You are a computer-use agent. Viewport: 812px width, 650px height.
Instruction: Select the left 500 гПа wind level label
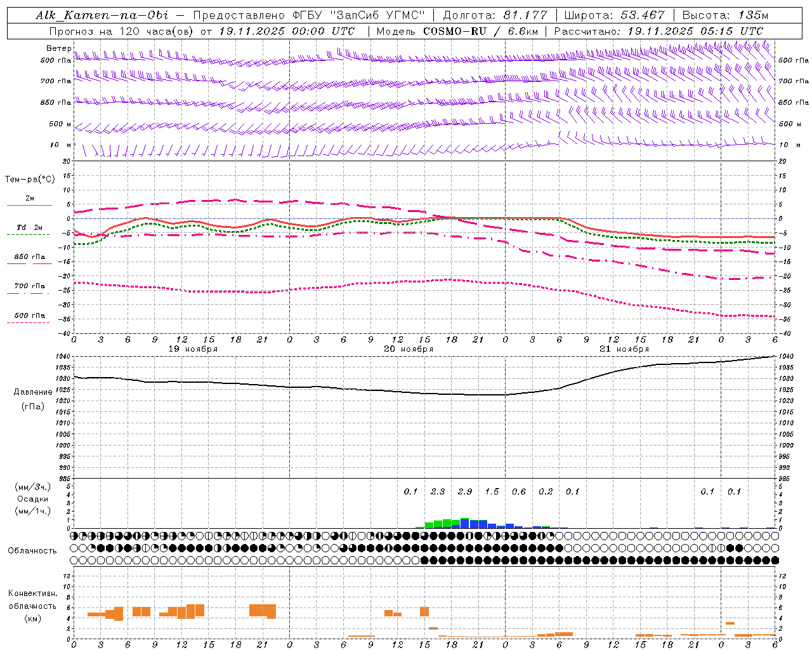coord(56,60)
